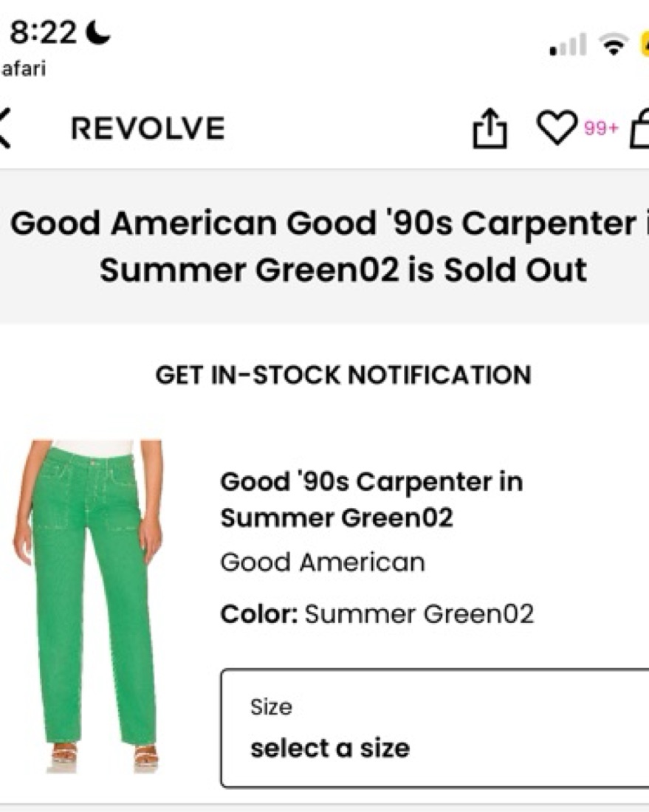The height and width of the screenshot is (812, 649).
Task: Open the shopping bag icon
Action: 639,128
